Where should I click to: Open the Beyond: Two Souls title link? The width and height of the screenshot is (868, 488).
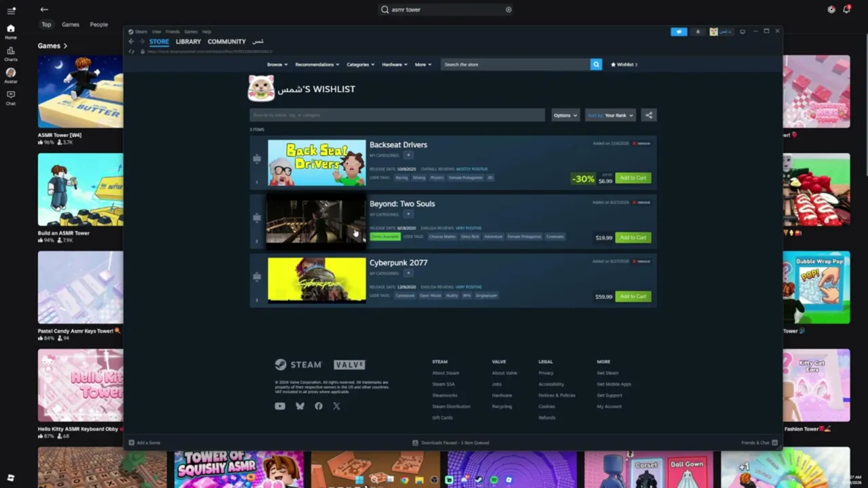[402, 204]
